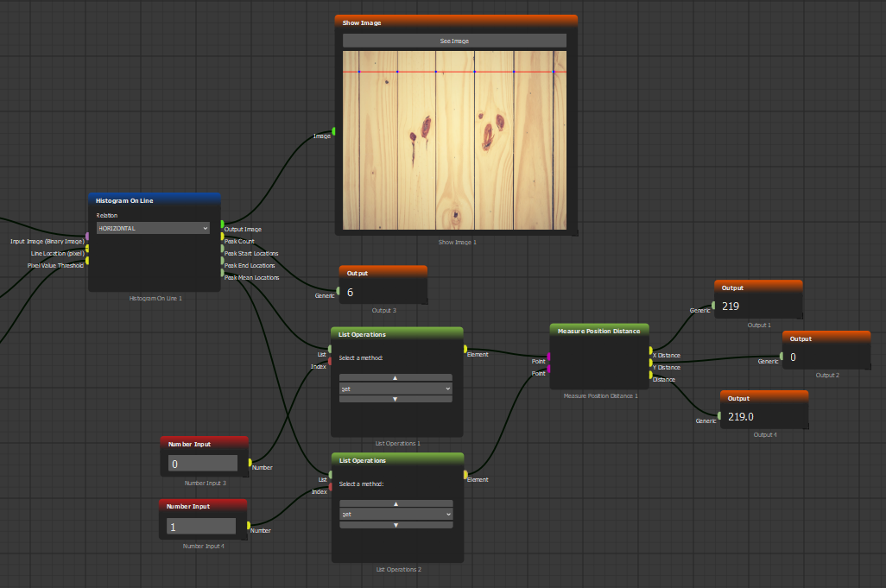Image resolution: width=886 pixels, height=588 pixels.
Task: Click the Number Input 3 value field
Action: click(201, 464)
